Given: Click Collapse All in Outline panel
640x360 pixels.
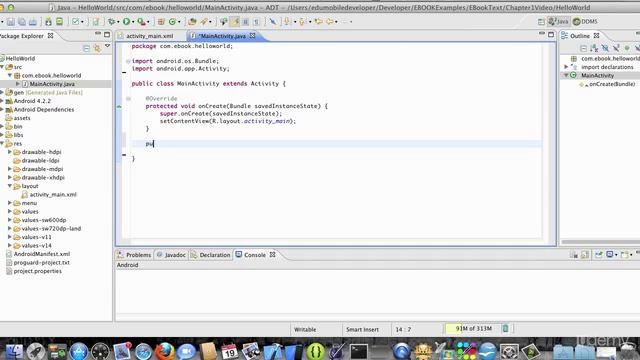Looking at the screenshot, I should click(x=584, y=49).
